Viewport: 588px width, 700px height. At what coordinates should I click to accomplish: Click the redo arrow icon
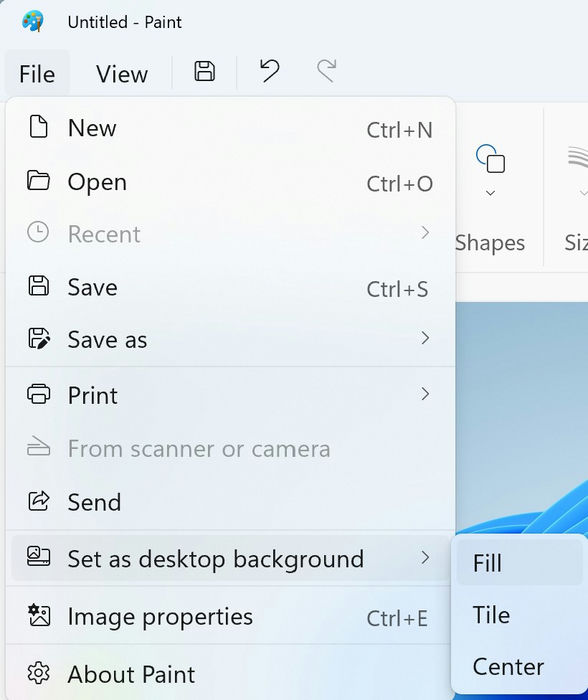pyautogui.click(x=327, y=71)
